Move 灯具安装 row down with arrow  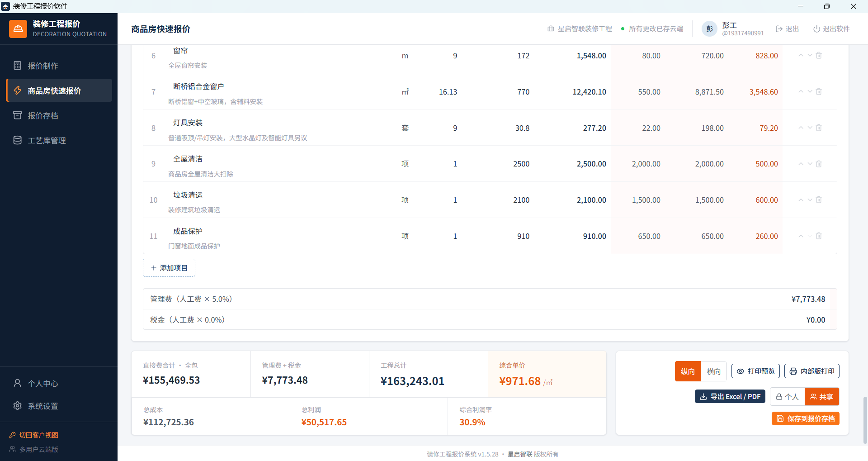click(810, 128)
